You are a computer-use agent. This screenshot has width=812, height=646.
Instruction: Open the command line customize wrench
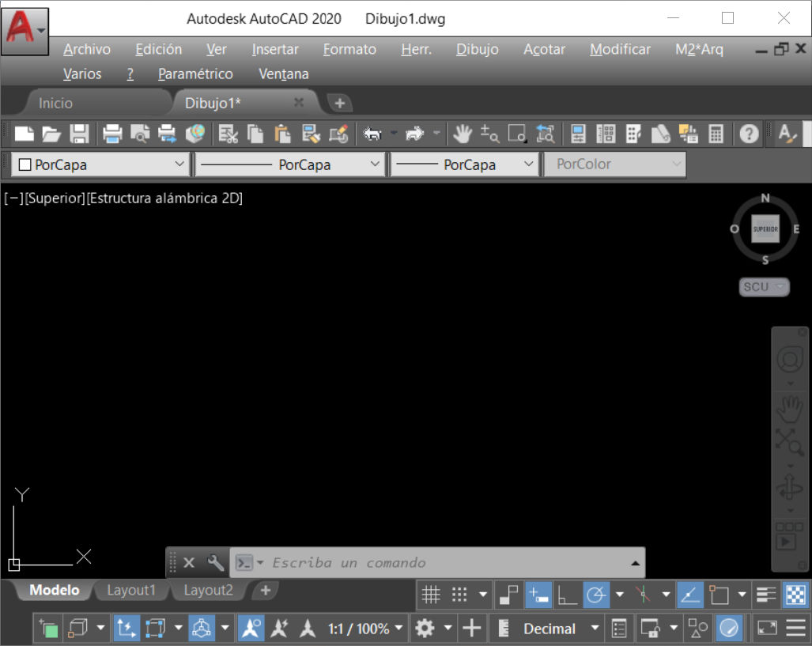(215, 563)
